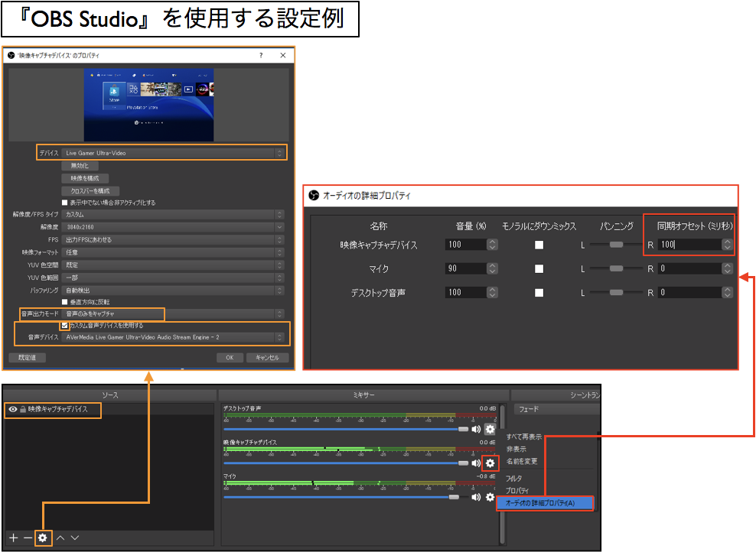Viewport: 756px width, 552px height.
Task: Open gear settings for デスクトップ音声 mixer
Action: point(490,429)
